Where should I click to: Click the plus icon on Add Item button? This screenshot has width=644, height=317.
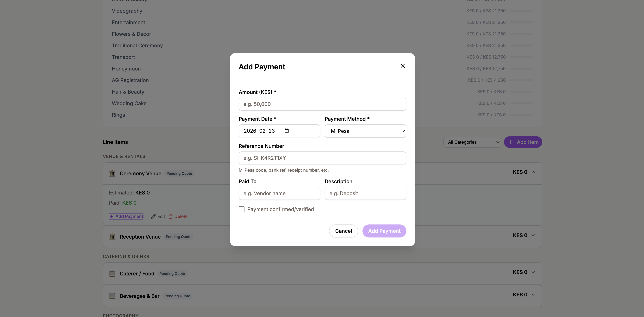pos(511,142)
